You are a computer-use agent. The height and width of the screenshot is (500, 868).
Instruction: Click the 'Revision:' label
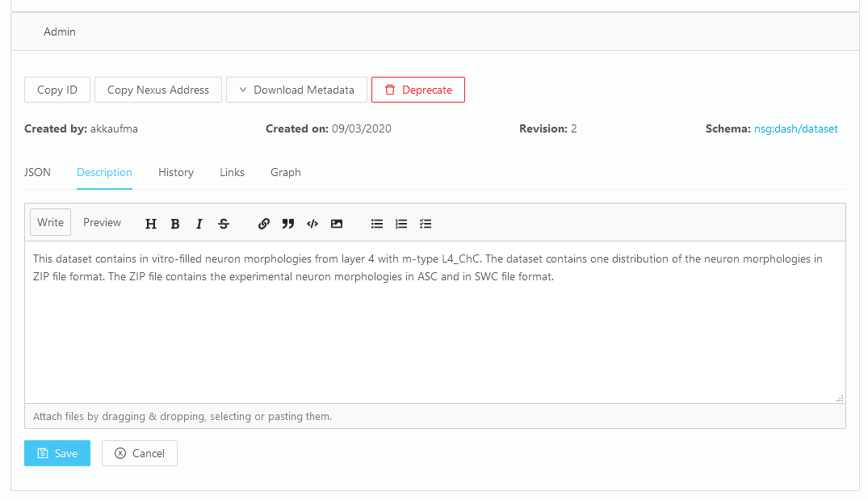click(543, 128)
